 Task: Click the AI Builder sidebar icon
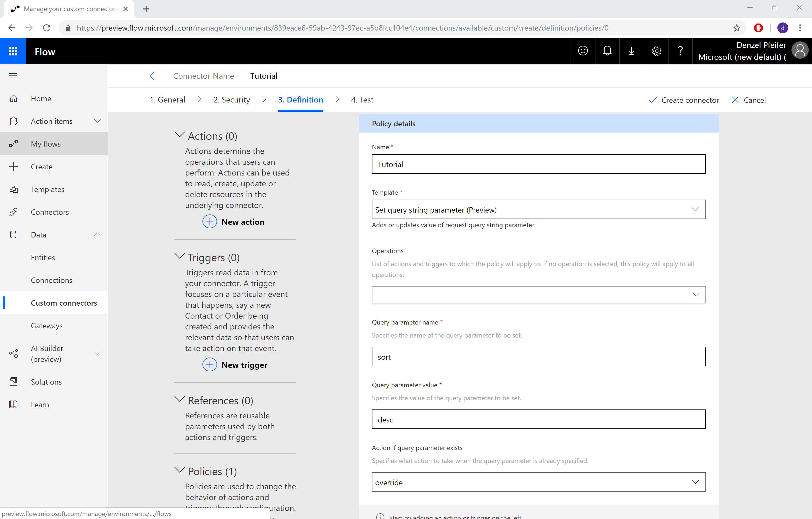[14, 353]
